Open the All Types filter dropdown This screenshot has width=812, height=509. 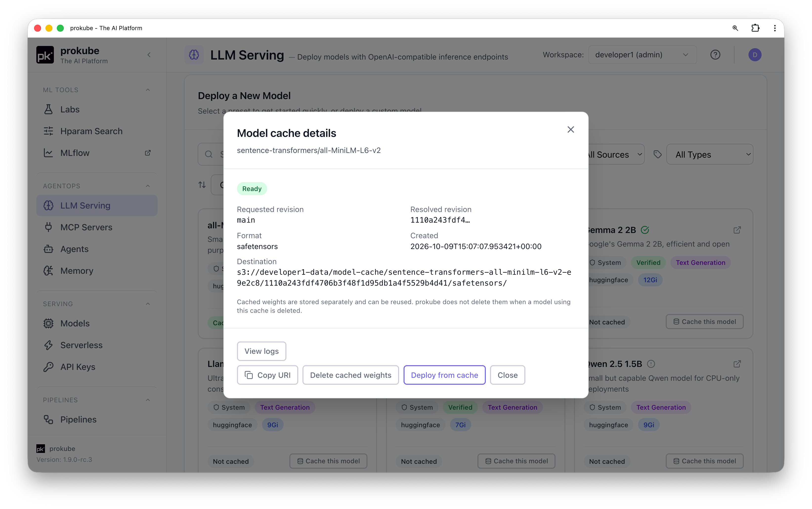point(710,154)
